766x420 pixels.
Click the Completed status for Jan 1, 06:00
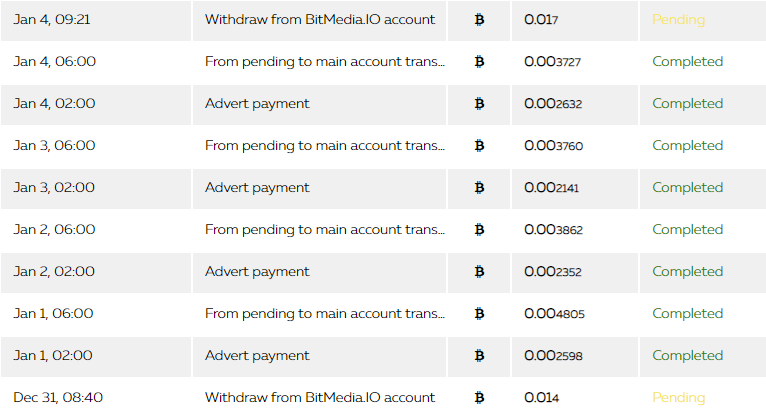coord(687,314)
